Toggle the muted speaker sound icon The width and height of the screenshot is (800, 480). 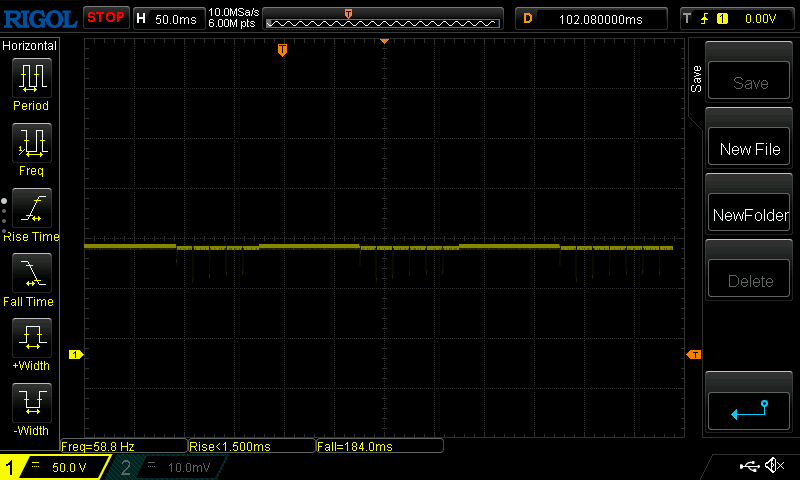coord(774,465)
